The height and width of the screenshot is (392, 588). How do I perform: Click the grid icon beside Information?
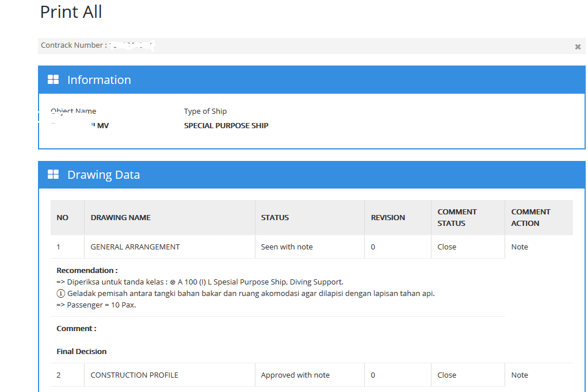click(53, 80)
